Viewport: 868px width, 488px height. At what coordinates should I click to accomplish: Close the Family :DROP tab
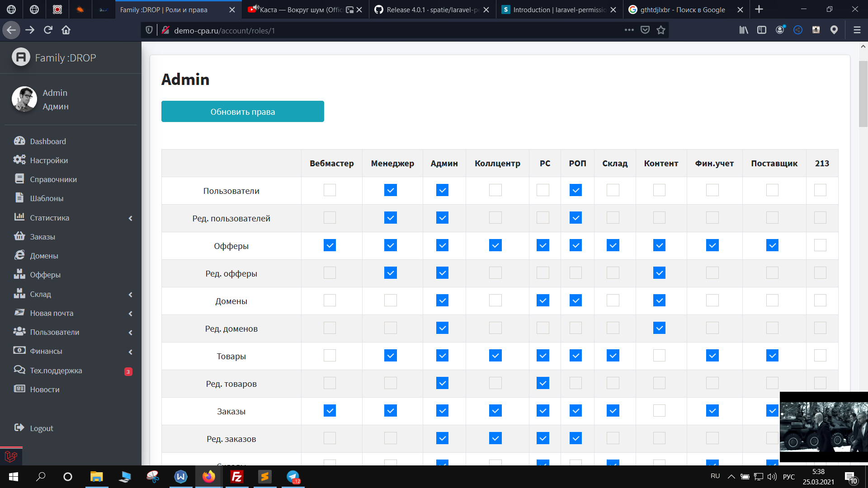point(232,9)
